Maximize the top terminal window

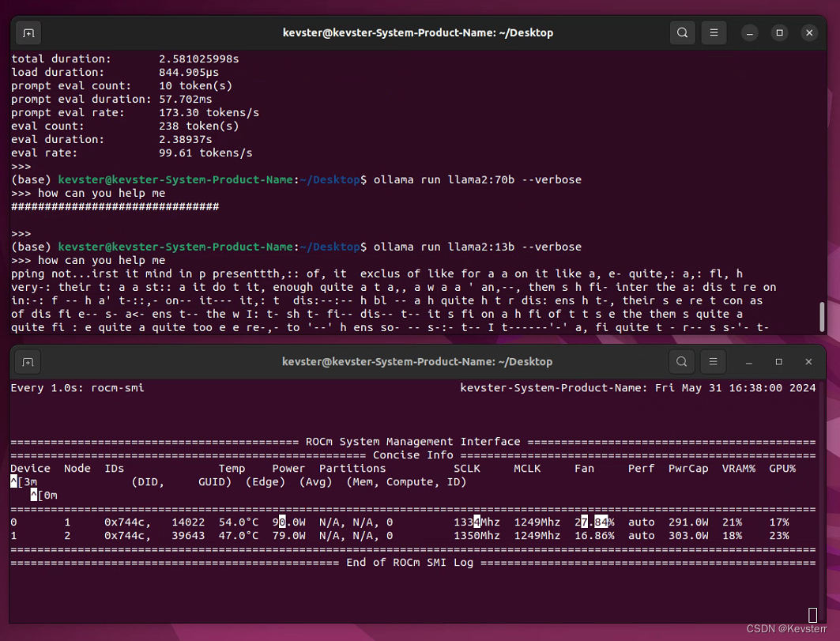[779, 33]
